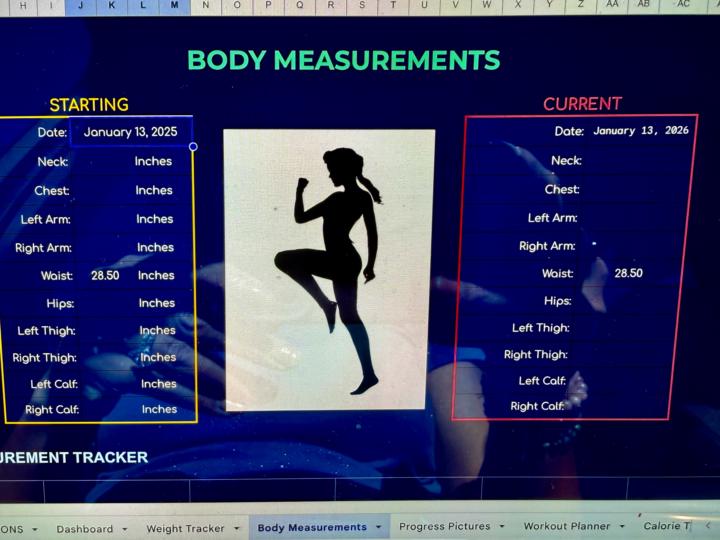Image resolution: width=720 pixels, height=540 pixels.
Task: Click Inches unit in starting Neck row
Action: click(153, 161)
